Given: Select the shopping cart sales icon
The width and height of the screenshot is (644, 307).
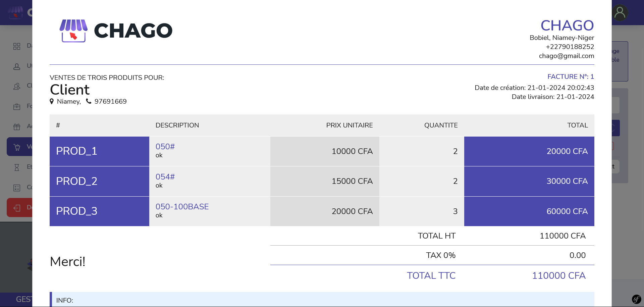Looking at the screenshot, I should (17, 147).
